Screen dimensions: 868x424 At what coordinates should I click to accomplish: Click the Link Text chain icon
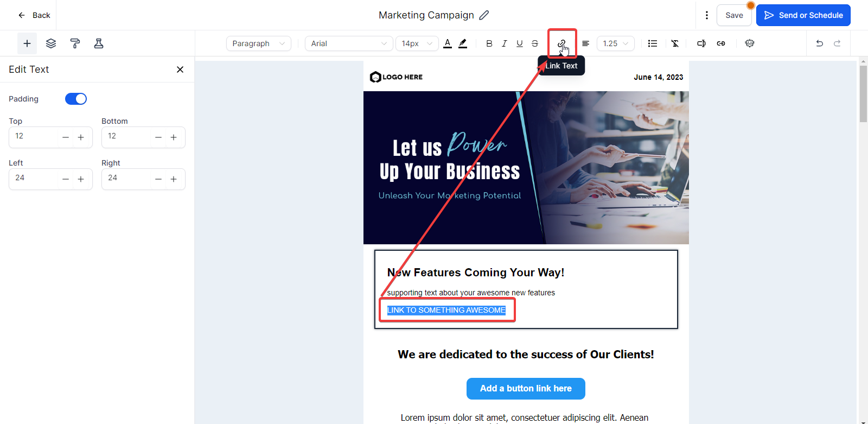click(561, 43)
